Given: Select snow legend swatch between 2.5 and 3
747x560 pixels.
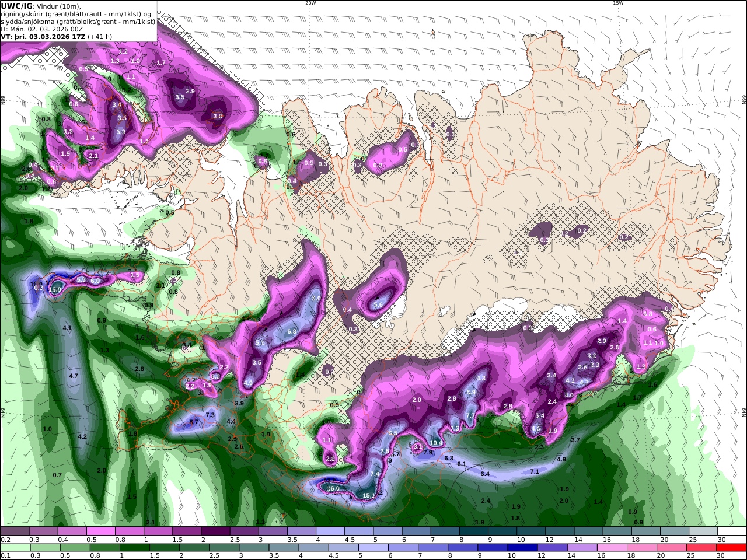Looking at the screenshot, I should click(244, 531).
